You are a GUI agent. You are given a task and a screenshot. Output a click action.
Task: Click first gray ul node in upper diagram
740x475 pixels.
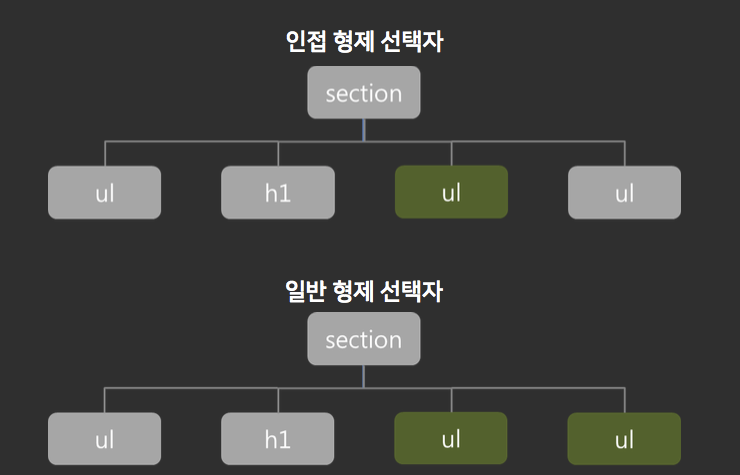[105, 192]
